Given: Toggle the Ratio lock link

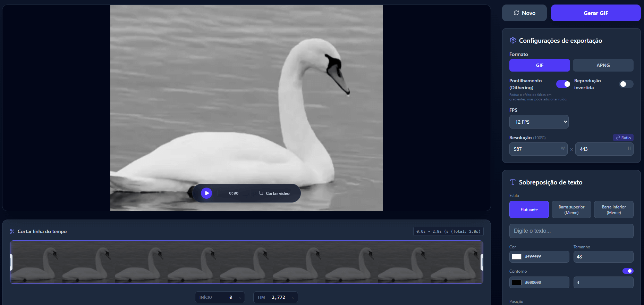Looking at the screenshot, I should click(623, 138).
